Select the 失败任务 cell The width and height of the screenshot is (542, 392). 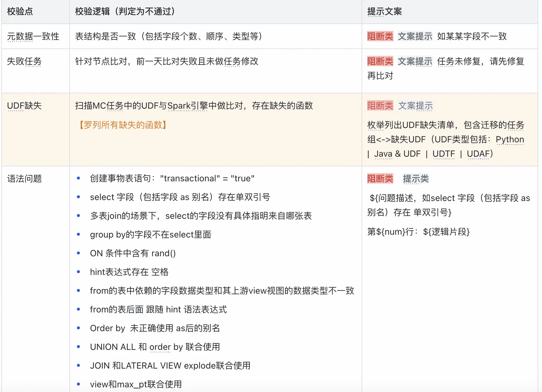[x=24, y=61]
